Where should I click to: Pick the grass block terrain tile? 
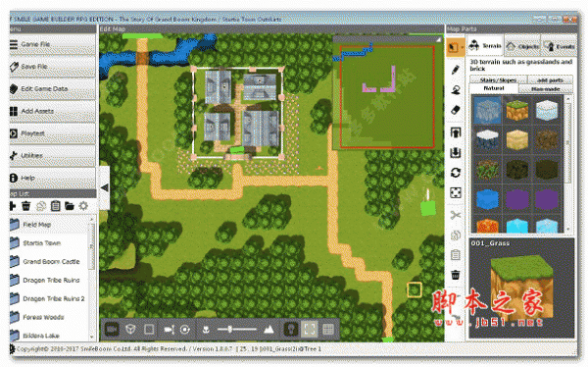point(516,111)
